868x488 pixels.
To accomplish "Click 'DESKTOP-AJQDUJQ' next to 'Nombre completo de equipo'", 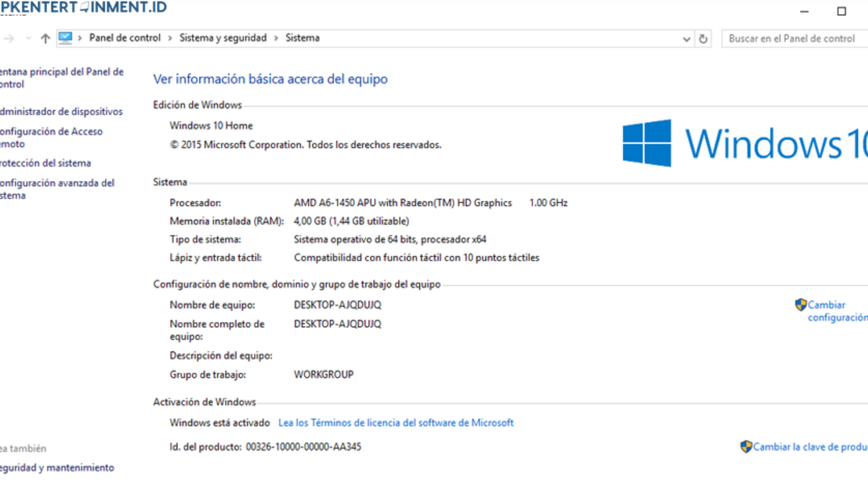I will 337,324.
